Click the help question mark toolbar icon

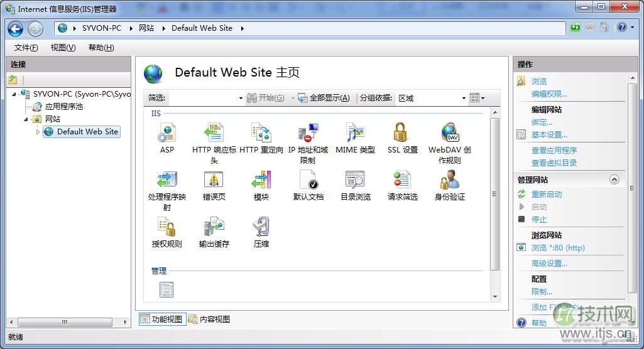coord(622,28)
